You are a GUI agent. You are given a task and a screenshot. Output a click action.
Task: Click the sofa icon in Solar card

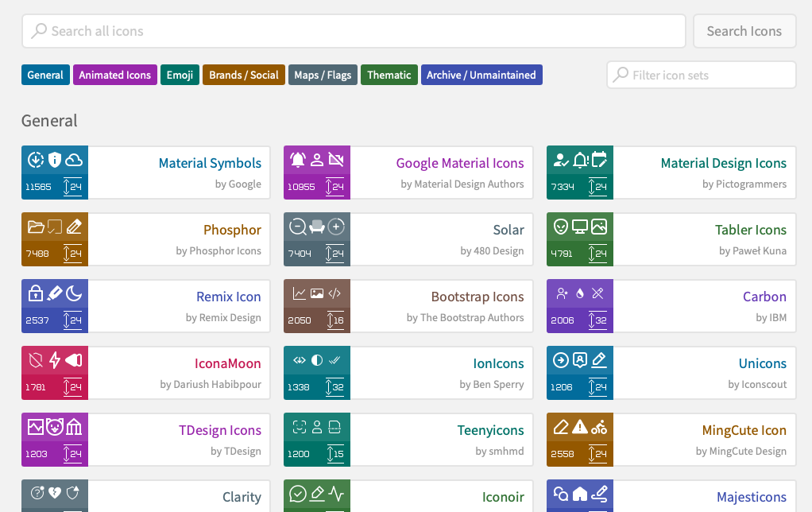[317, 227]
